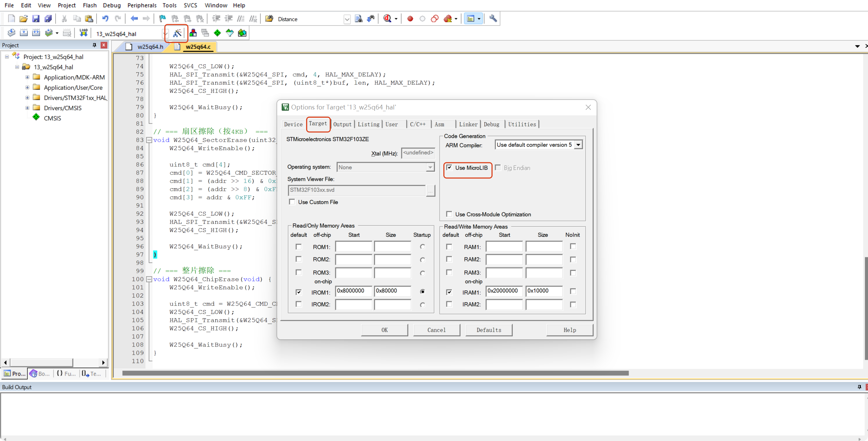Open the Peripherals menu
The image size is (868, 441).
pos(142,5)
